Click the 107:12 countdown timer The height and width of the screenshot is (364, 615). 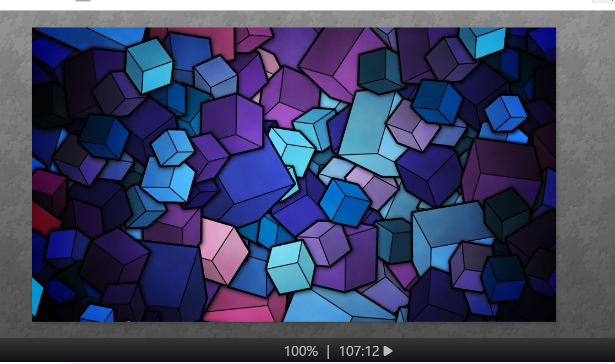[359, 351]
